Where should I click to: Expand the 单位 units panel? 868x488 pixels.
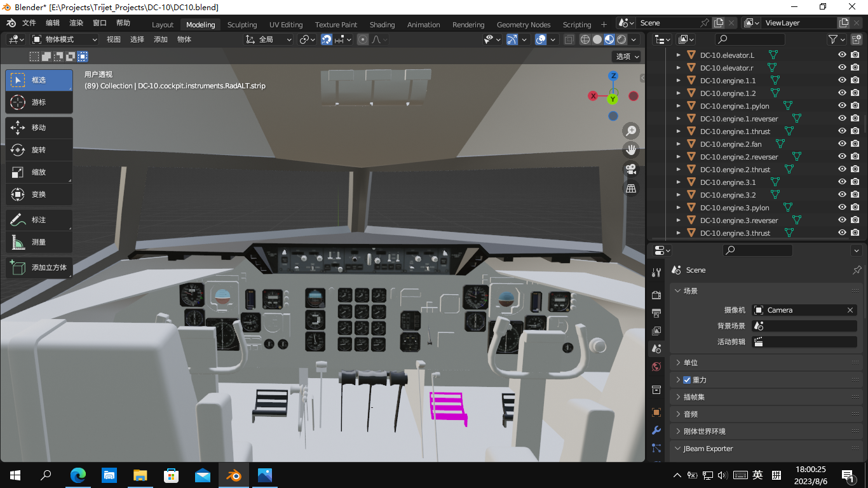click(766, 363)
